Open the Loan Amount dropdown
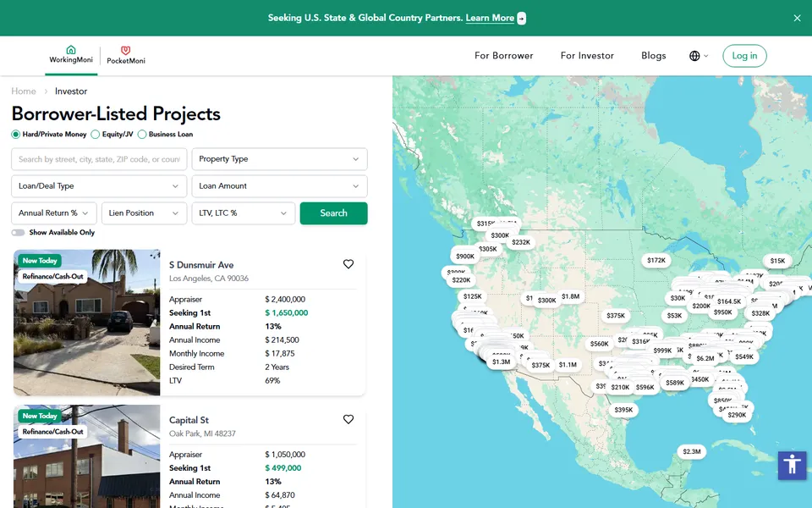The height and width of the screenshot is (508, 812). pyautogui.click(x=280, y=186)
